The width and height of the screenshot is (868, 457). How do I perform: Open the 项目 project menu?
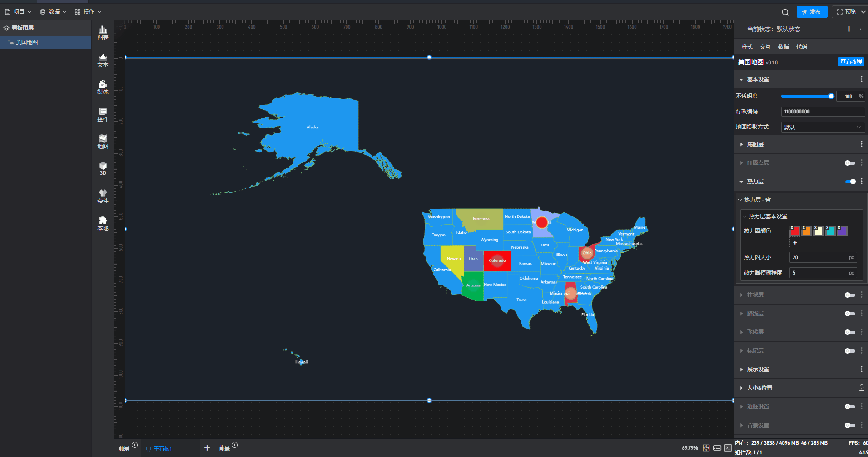pyautogui.click(x=18, y=12)
